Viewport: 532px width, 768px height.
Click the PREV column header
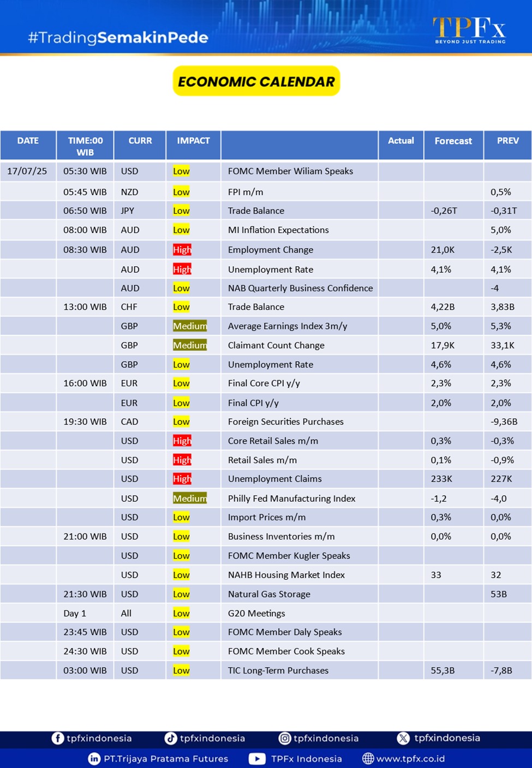click(x=507, y=141)
